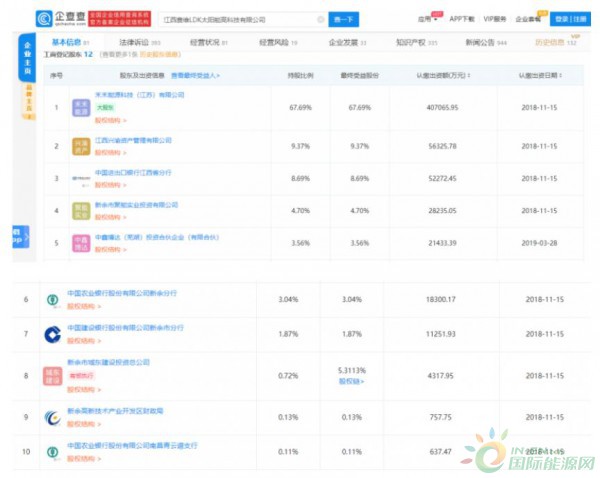This screenshot has width=600, height=478.
Task: Select the 品牌主页 side tab
Action: (29, 101)
